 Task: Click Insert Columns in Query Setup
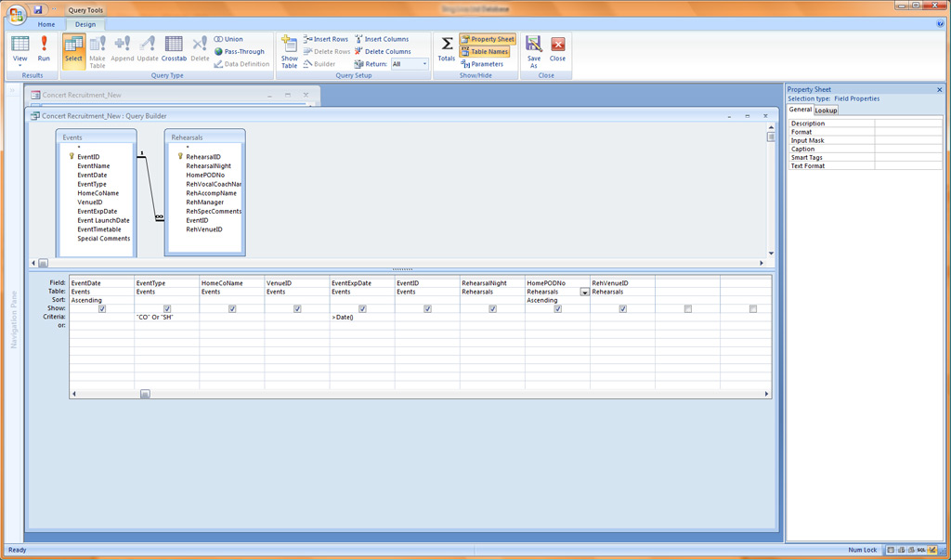[x=382, y=39]
